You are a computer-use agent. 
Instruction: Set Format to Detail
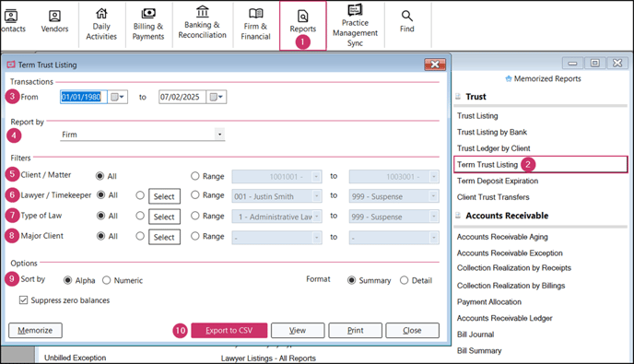(404, 280)
